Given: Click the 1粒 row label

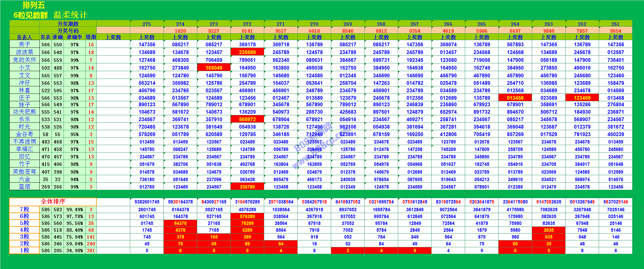Looking at the screenshot, I should coord(24,250).
